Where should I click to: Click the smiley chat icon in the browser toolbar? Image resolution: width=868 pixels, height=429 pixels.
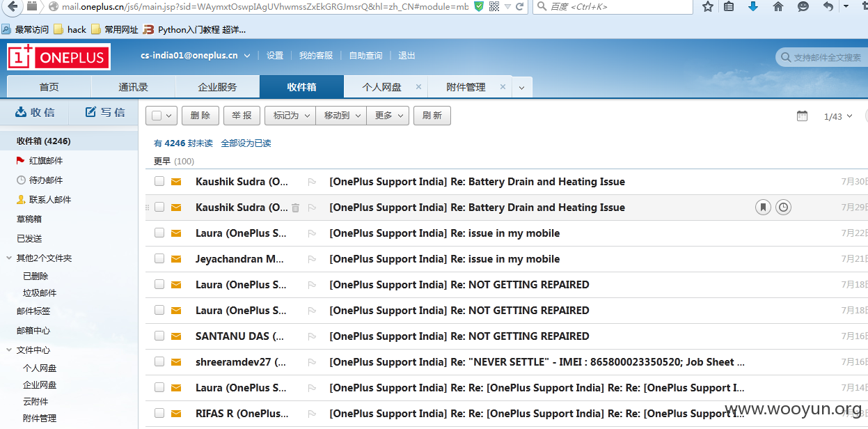[803, 6]
